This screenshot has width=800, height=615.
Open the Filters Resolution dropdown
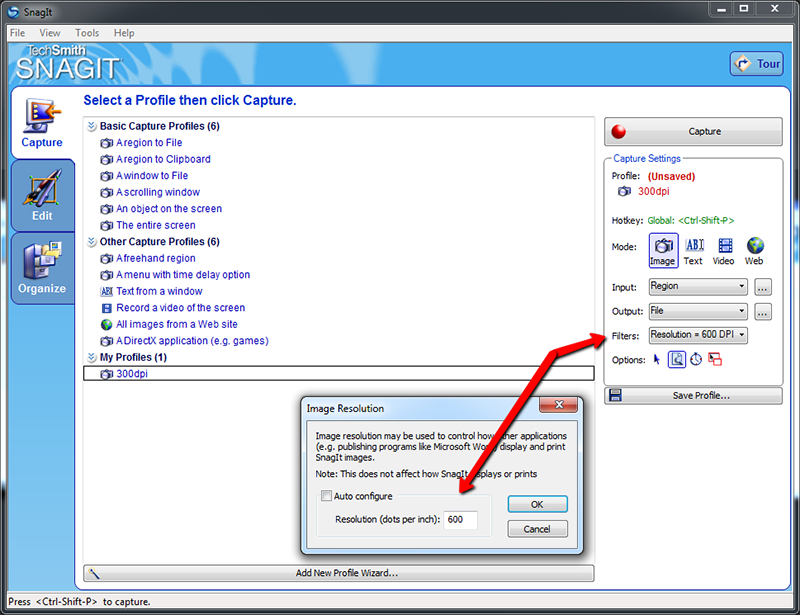698,335
